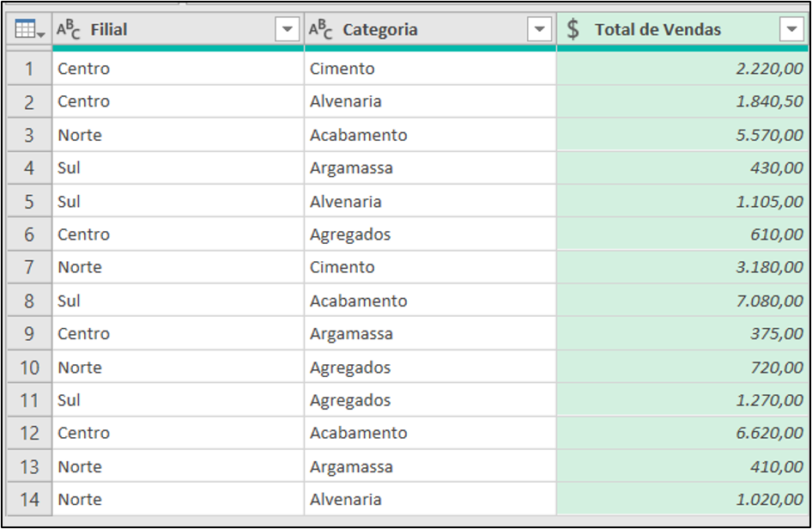This screenshot has width=812, height=529.
Task: Click the text data type icon of Categoria
Action: click(320, 29)
